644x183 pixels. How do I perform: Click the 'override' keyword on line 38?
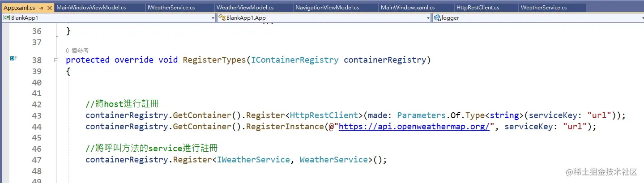tap(134, 60)
